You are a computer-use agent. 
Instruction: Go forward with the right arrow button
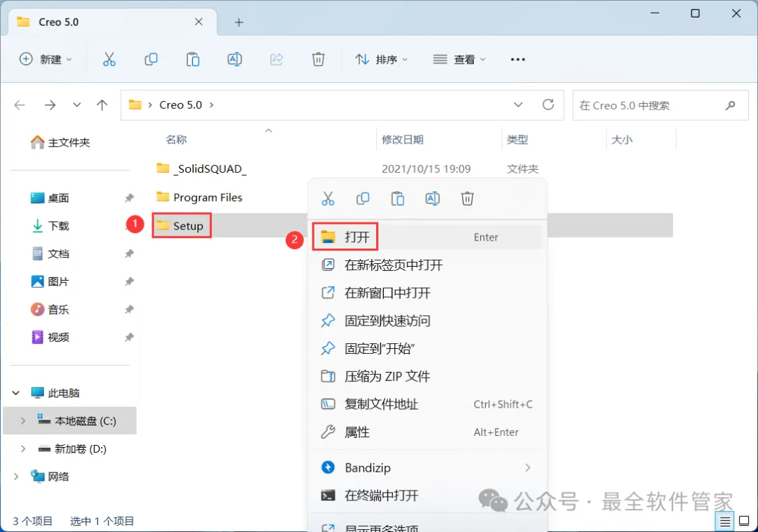click(51, 105)
